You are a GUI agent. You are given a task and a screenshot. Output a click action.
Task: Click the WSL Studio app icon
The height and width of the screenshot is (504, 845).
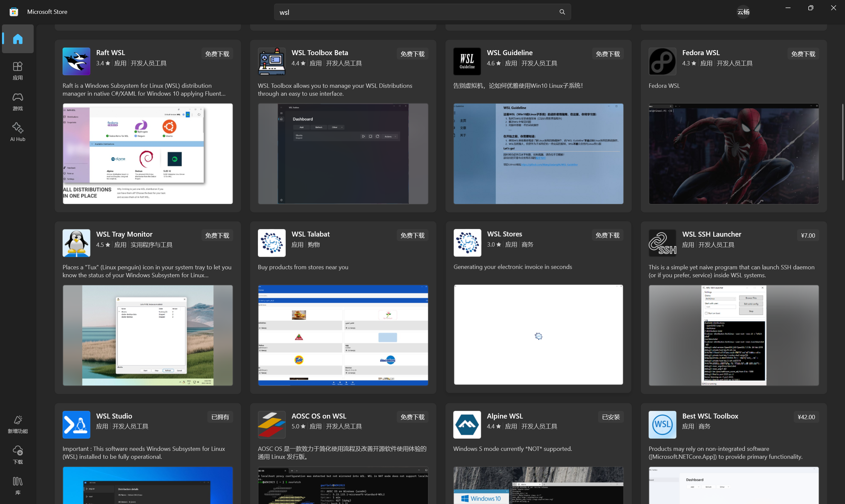click(77, 424)
